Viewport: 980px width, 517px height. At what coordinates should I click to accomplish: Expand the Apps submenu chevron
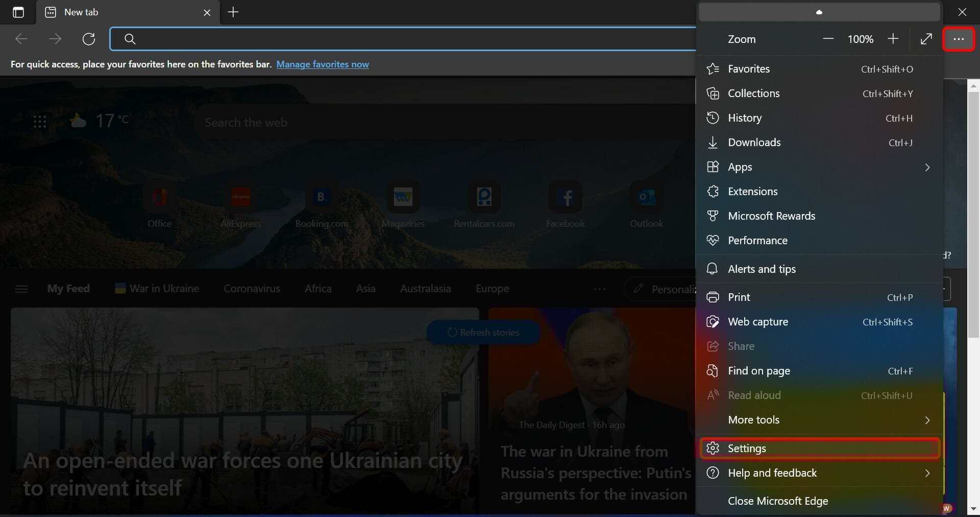[927, 167]
